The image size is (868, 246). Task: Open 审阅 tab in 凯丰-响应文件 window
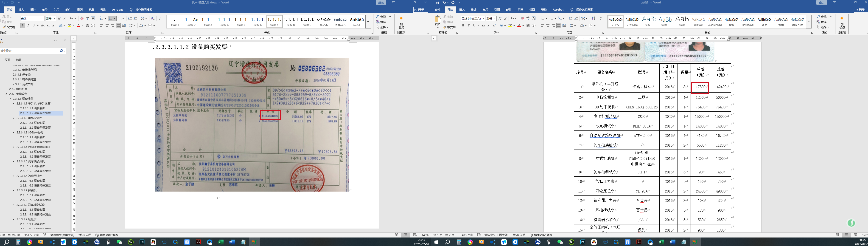(x=79, y=10)
